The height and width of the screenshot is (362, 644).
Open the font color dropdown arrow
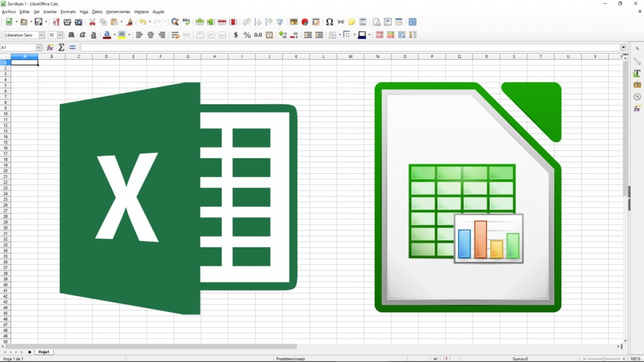(x=114, y=34)
